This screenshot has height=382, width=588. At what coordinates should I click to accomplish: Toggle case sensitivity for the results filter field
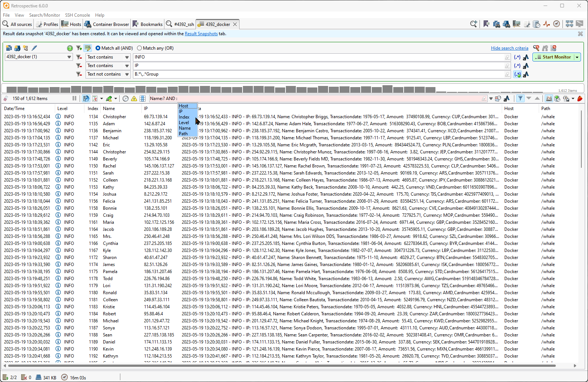click(x=507, y=99)
